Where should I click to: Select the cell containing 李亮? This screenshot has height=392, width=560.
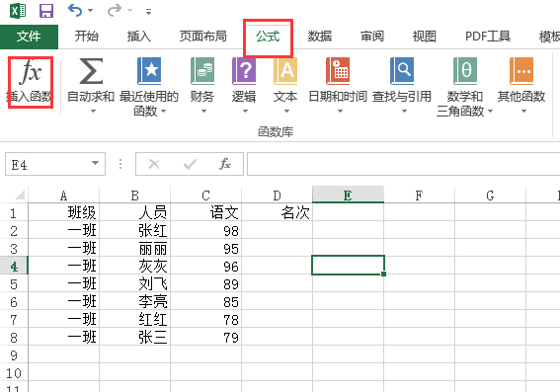[x=134, y=302]
